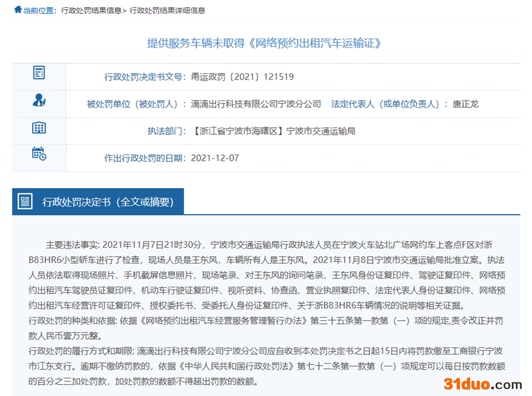The width and height of the screenshot is (532, 396).
Task: Click the page title 提供服务车辆未取得《网络预约出租汽车运输证》
Action: [x=265, y=43]
